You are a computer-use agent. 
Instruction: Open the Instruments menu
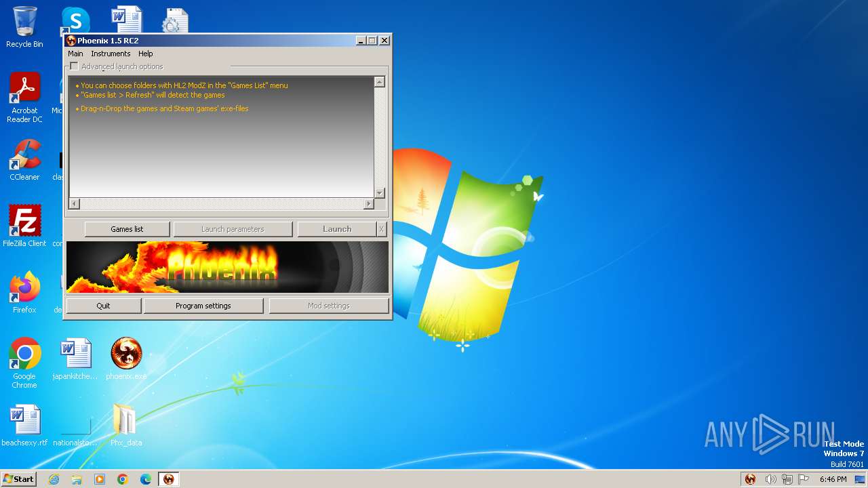[x=111, y=54]
